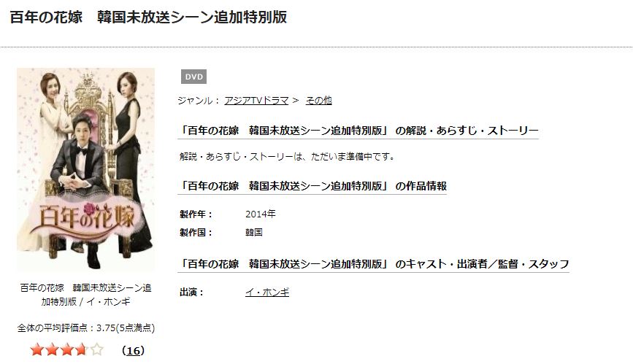Open the 16 reviews count link
The width and height of the screenshot is (633, 364).
(133, 351)
